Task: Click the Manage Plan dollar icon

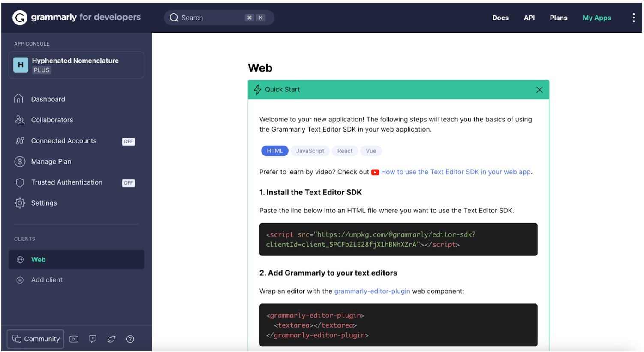Action: point(20,161)
